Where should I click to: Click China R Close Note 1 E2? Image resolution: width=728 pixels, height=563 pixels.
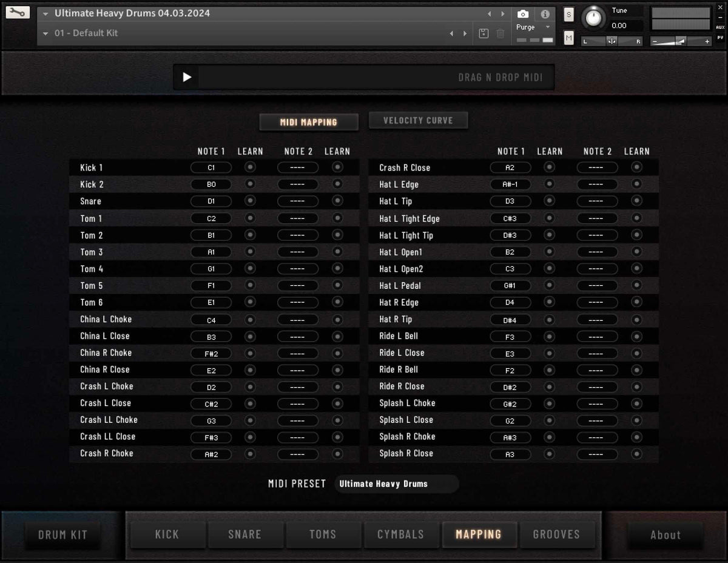(211, 370)
